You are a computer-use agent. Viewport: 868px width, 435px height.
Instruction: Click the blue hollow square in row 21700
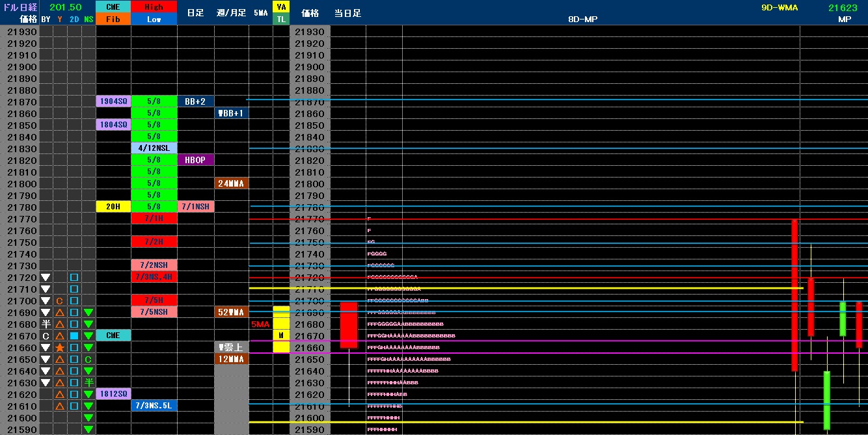coord(74,301)
